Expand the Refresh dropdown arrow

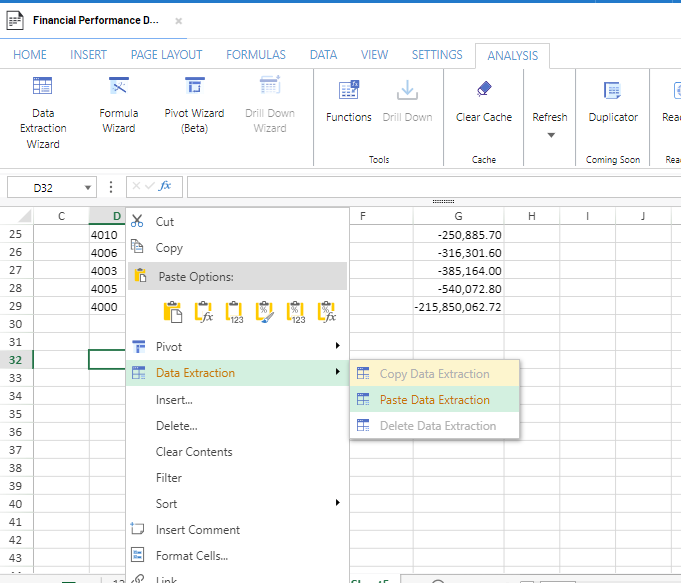coord(550,135)
